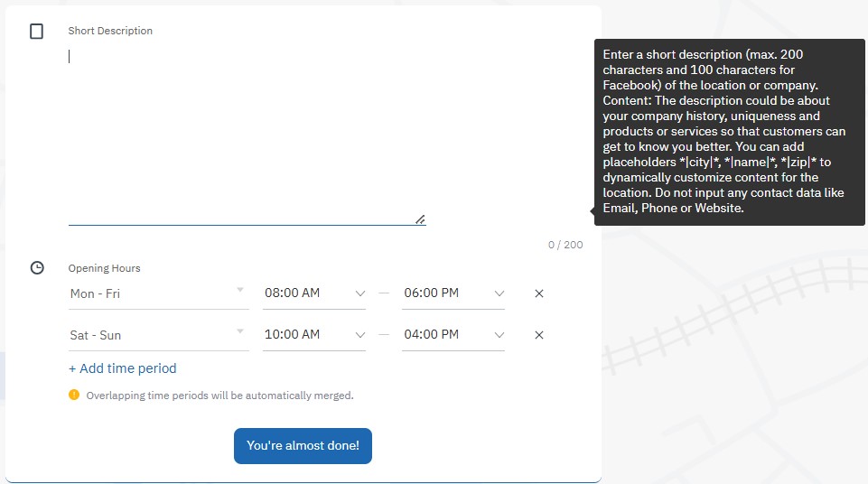Open the 04:00 PM end time selector
868x484 pixels.
coord(453,335)
